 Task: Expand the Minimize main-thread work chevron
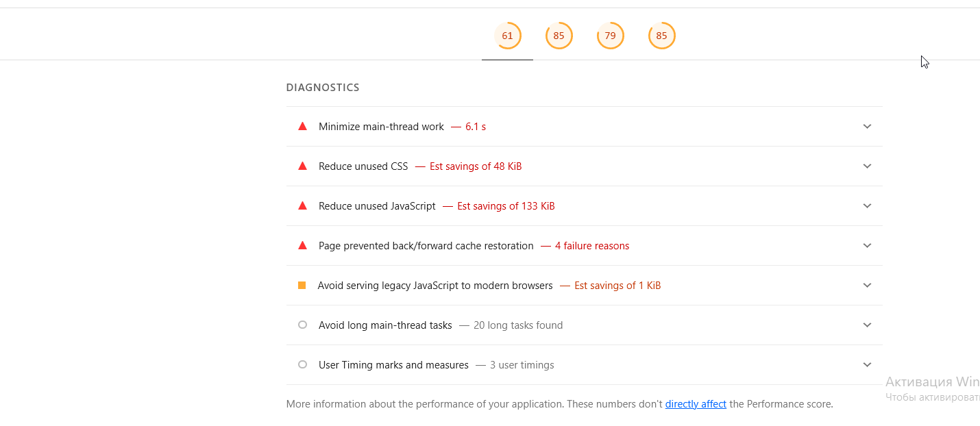point(867,127)
